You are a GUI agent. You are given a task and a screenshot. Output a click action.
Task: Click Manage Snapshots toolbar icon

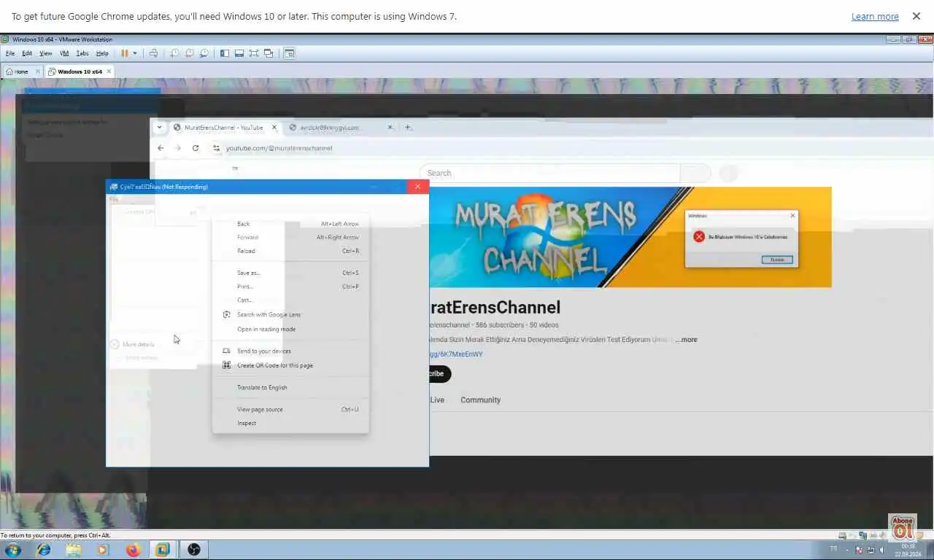tap(204, 53)
